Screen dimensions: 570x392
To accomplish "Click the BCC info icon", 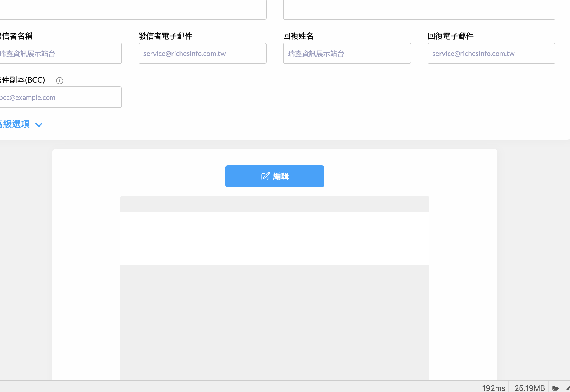I will pos(59,80).
